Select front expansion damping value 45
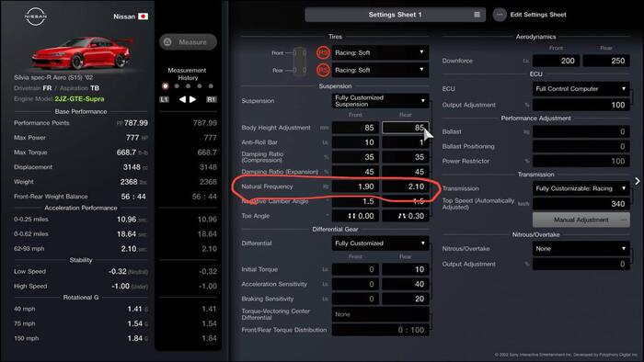Image resolution: width=644 pixels, height=362 pixels. click(x=356, y=172)
